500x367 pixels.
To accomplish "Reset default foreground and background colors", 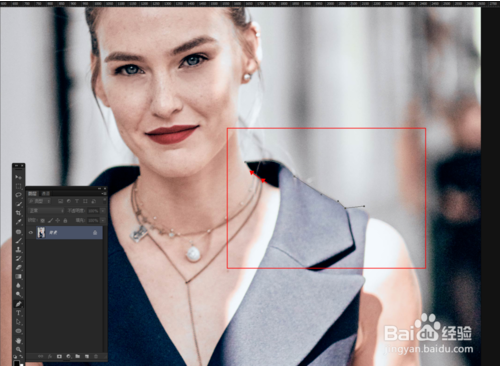I will pos(15,357).
